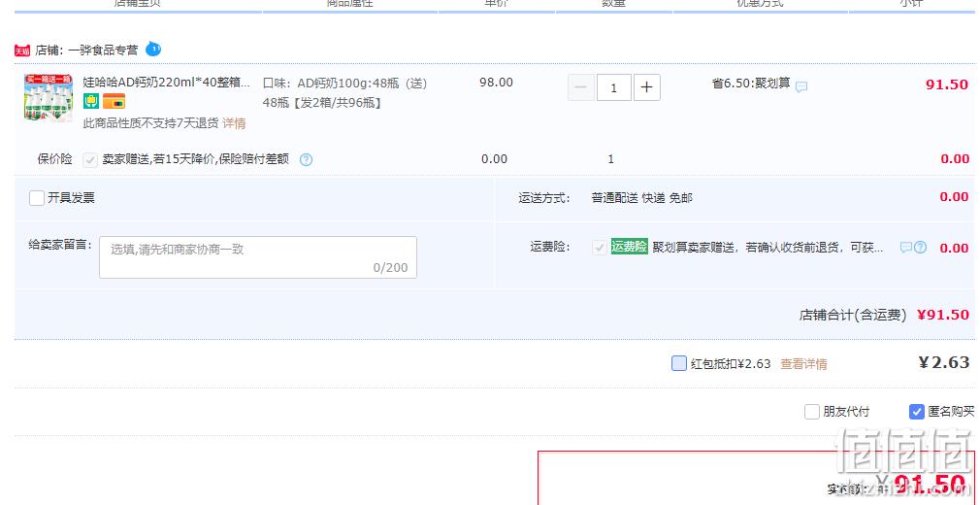
Task: Click the orange credit card badge icon
Action: pos(114,101)
